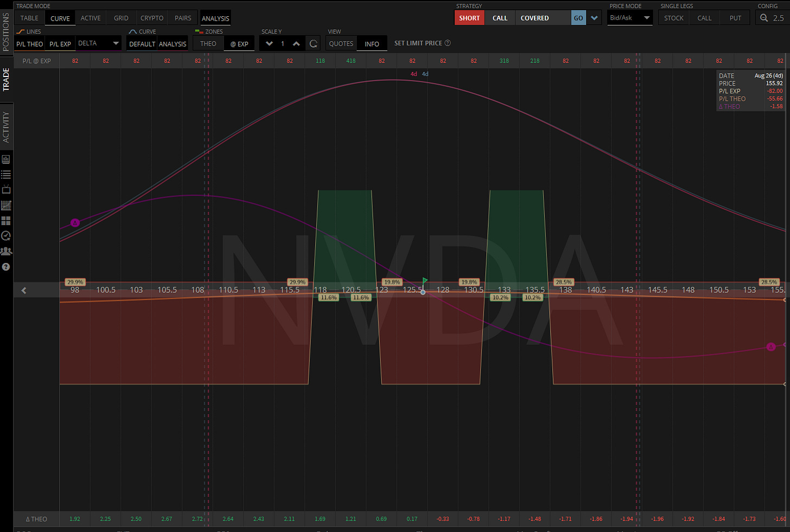This screenshot has height=532, width=790.
Task: Click the green flag marker on price axis
Action: coord(425,281)
